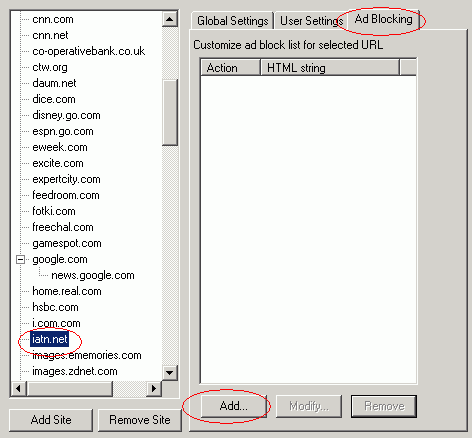The height and width of the screenshot is (438, 472).
Task: Select disney.go.com in the site tree
Action: [66, 115]
